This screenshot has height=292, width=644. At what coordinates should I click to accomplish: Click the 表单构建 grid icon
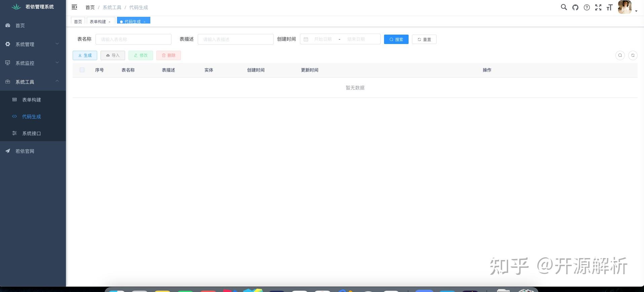pyautogui.click(x=14, y=99)
